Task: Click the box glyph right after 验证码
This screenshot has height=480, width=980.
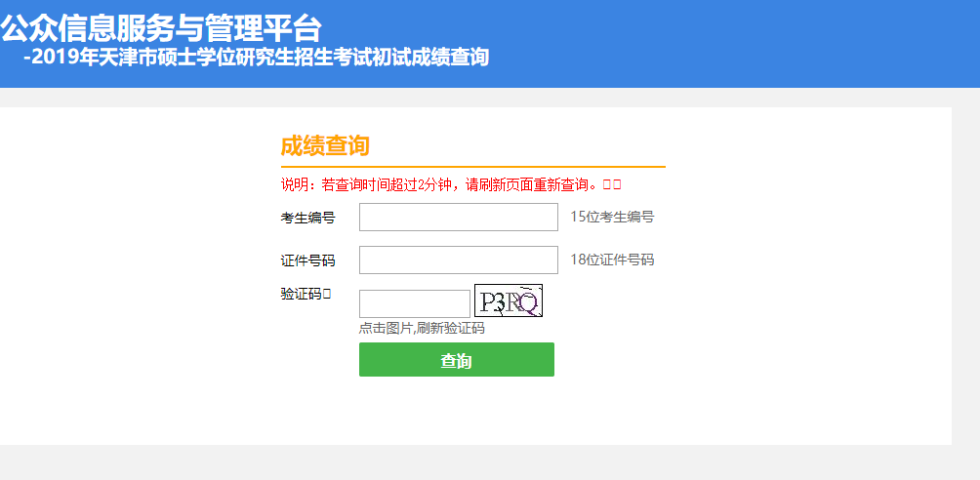Action: click(327, 293)
